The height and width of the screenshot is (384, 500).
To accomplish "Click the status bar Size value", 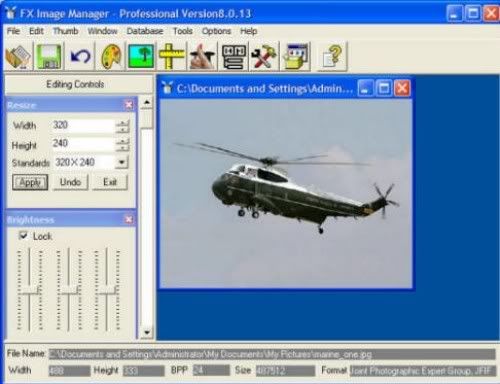I will tap(285, 371).
